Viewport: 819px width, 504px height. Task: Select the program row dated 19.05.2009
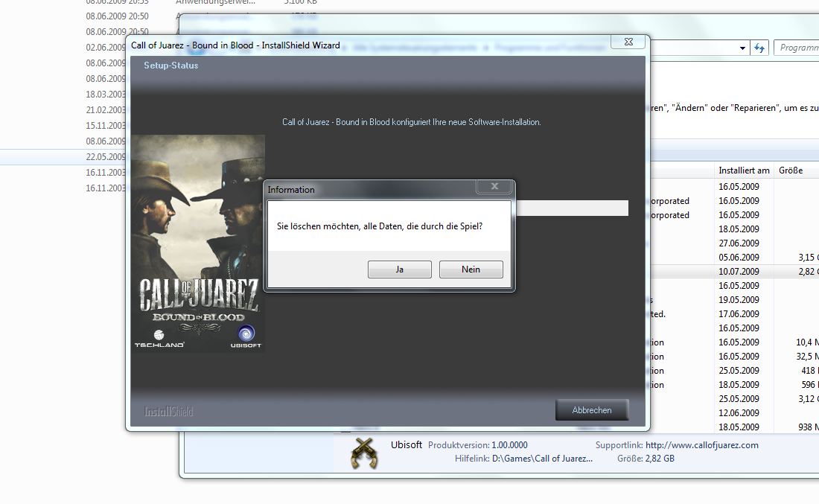click(735, 300)
